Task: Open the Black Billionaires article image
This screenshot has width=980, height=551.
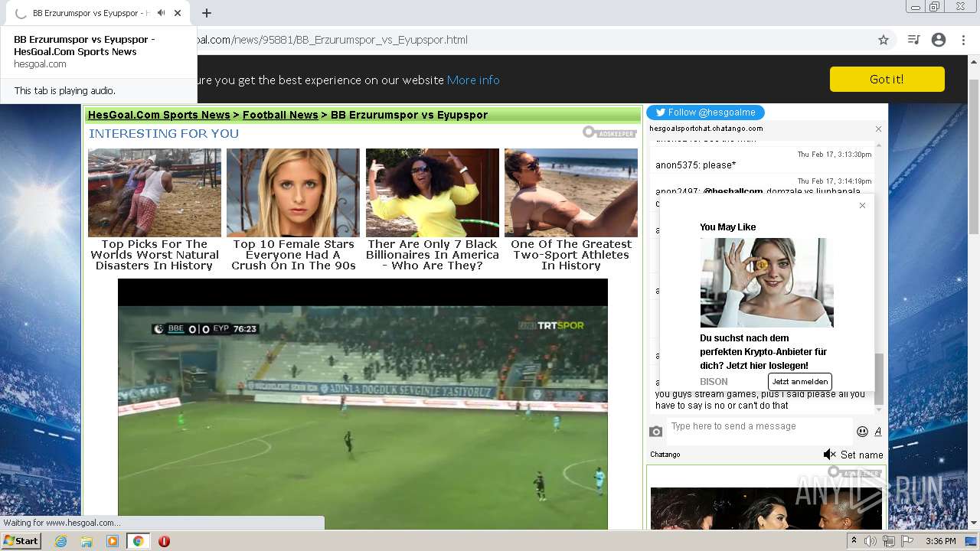Action: (433, 193)
